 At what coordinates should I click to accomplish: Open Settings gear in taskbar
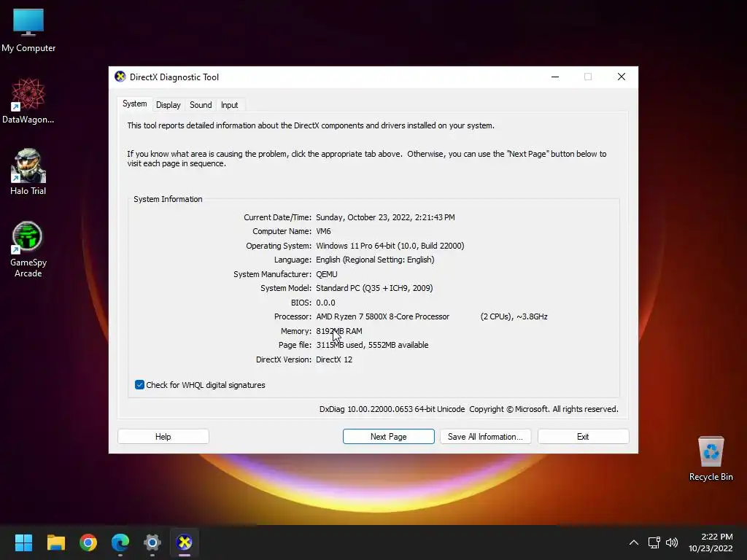pos(152,542)
